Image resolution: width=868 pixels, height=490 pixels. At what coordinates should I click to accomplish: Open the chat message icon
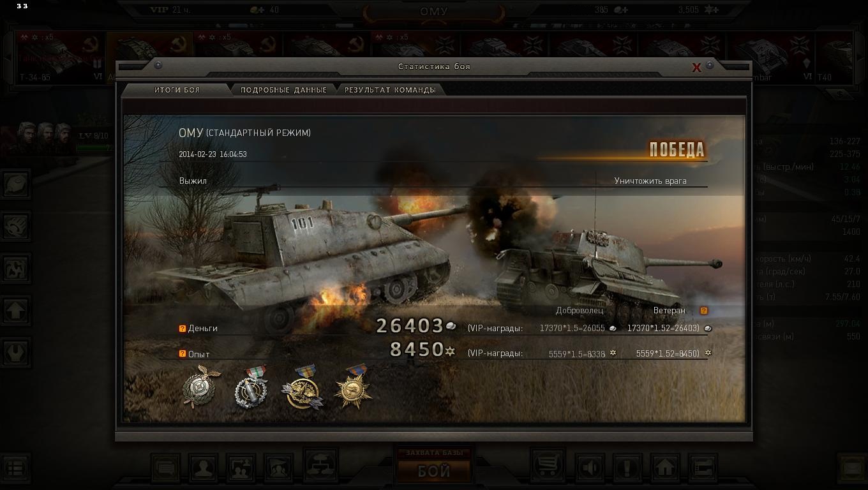(166, 468)
